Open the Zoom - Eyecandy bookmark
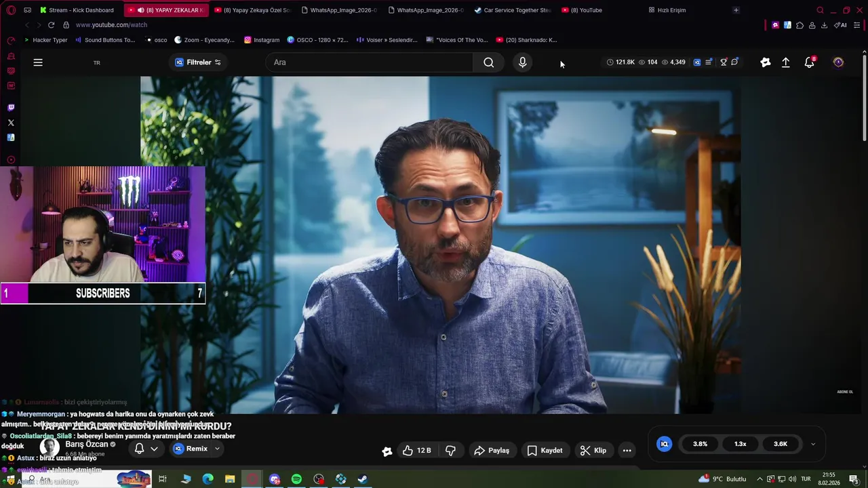Image resolution: width=868 pixels, height=488 pixels. pos(204,40)
